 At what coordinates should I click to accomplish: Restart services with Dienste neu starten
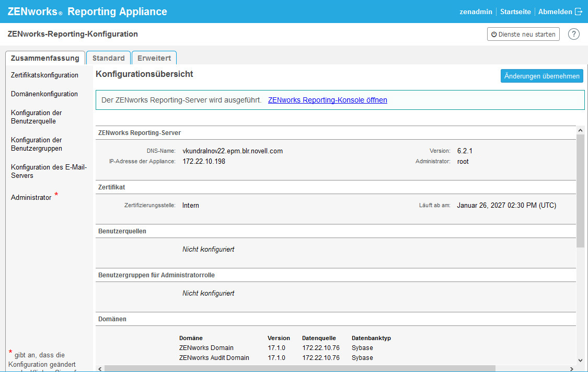click(x=523, y=34)
